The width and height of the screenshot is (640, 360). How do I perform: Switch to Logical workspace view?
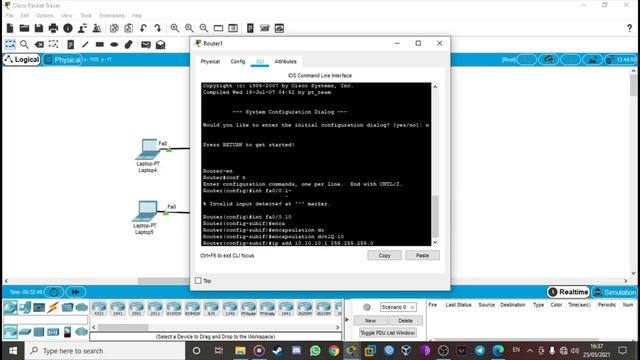pos(22,60)
